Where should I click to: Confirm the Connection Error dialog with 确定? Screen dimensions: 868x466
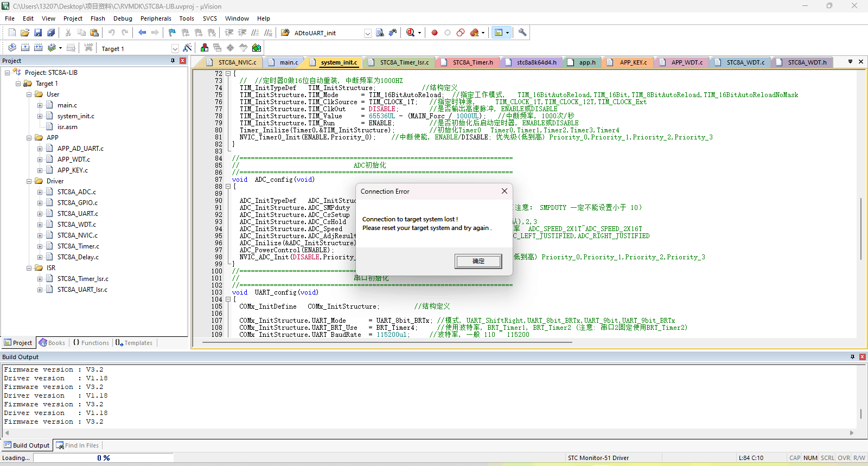tap(478, 261)
